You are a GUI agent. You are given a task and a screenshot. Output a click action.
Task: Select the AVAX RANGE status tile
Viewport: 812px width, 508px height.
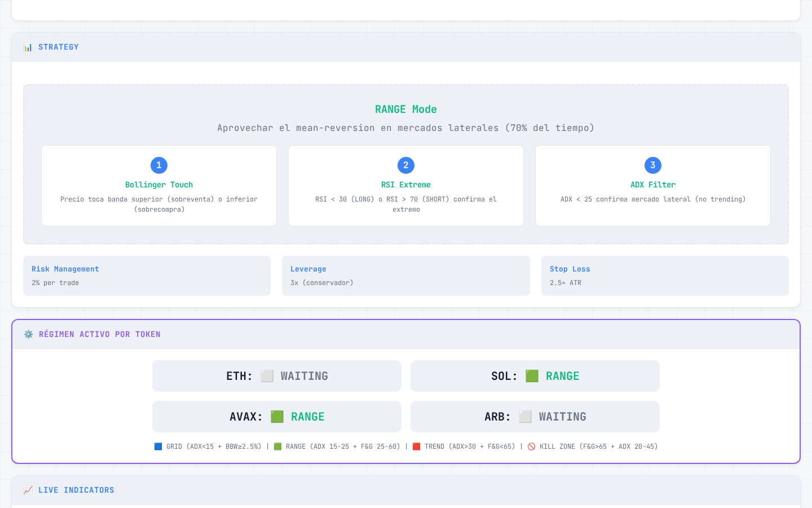click(x=277, y=417)
